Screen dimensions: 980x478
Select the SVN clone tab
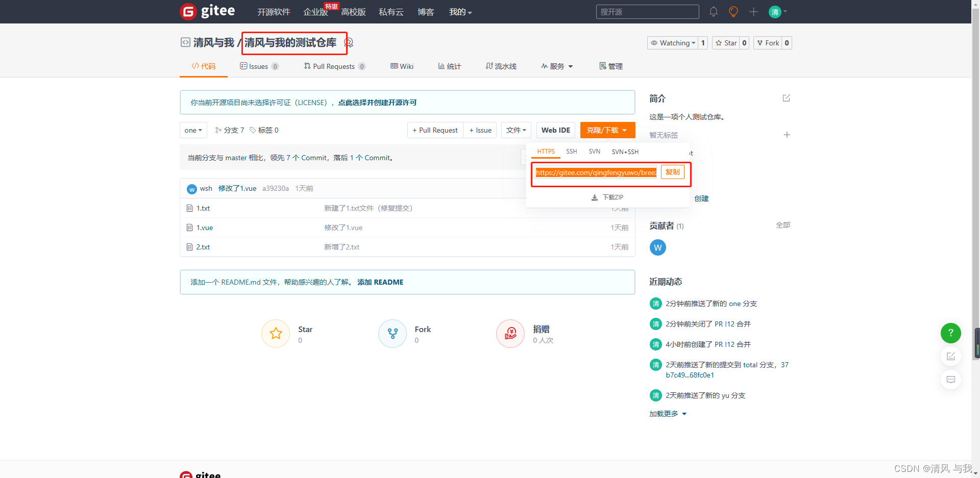point(594,152)
